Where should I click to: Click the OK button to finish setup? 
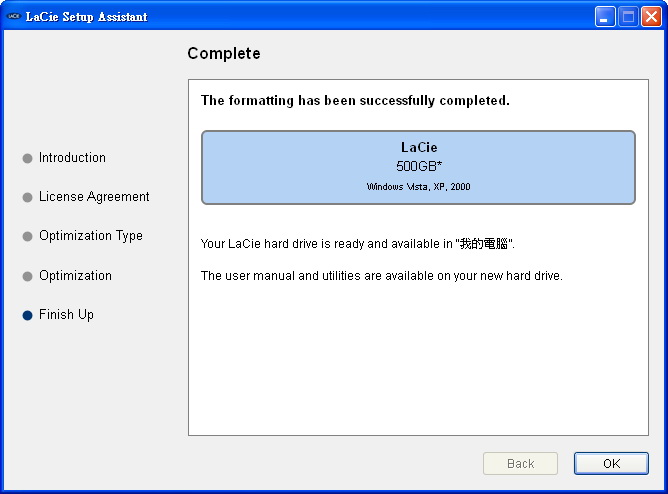[x=611, y=463]
